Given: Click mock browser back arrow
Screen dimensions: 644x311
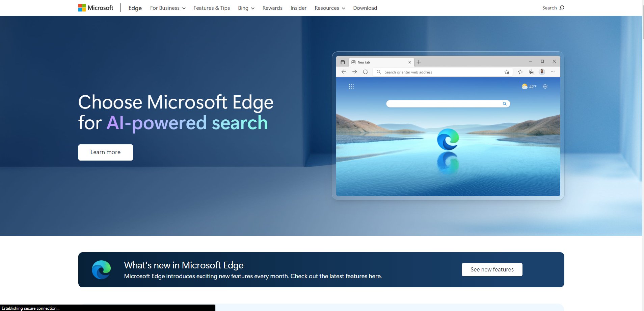Looking at the screenshot, I should [344, 72].
